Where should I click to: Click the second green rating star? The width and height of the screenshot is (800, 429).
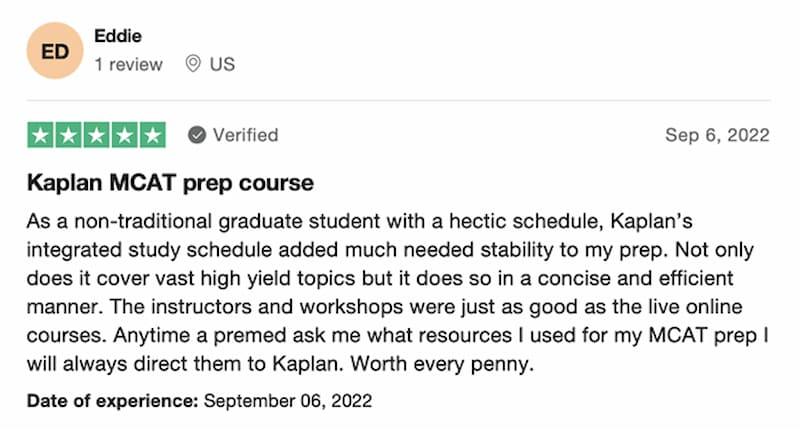point(68,135)
